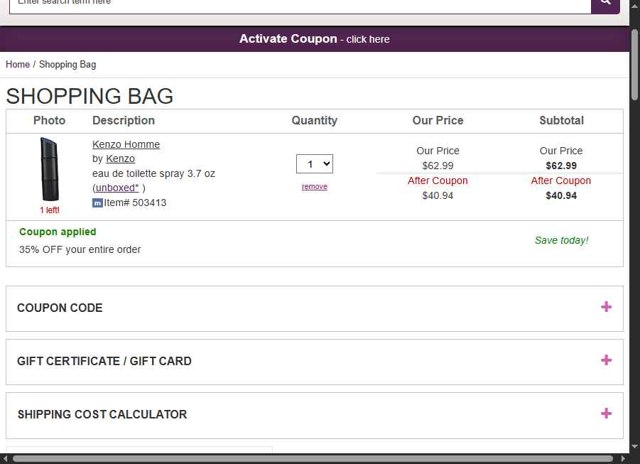This screenshot has width=640, height=464.
Task: Click the unboxed* info link
Action: (x=117, y=188)
